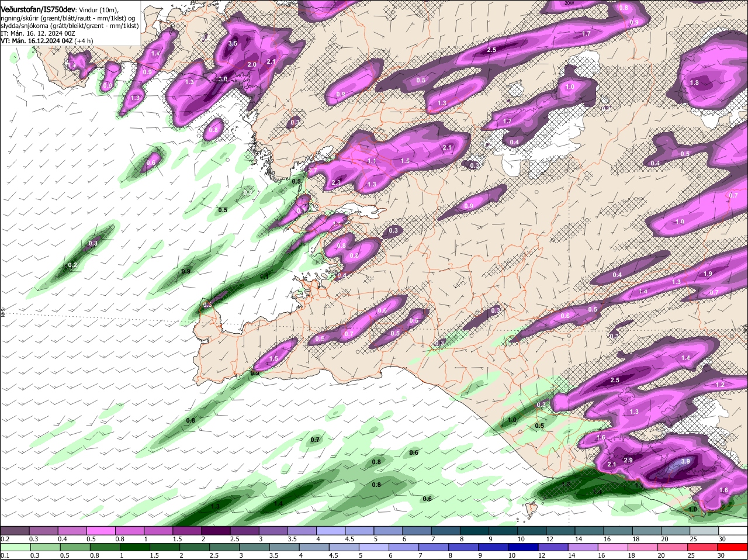Viewport: 748px width, 560px height.
Task: Click the purple legend swatch between 0.2 and 0.3
Action: point(15,530)
